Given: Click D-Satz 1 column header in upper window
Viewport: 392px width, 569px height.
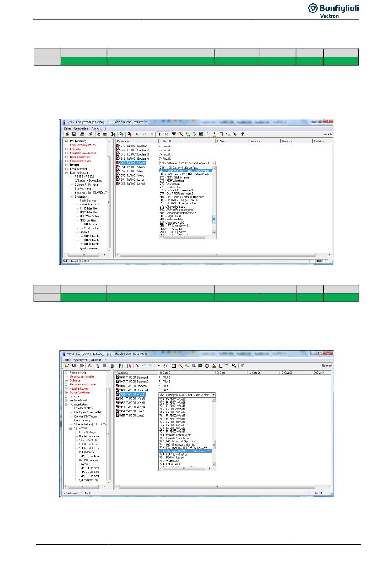Looking at the screenshot, I should coord(232,141).
